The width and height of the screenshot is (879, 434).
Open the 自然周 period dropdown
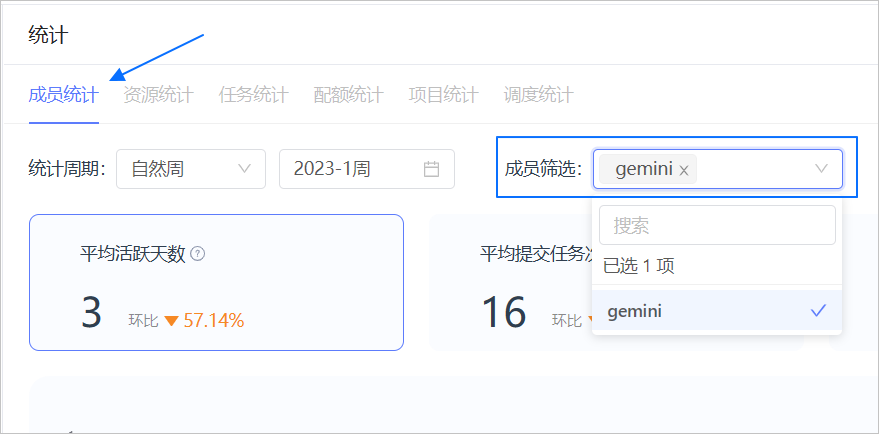190,169
